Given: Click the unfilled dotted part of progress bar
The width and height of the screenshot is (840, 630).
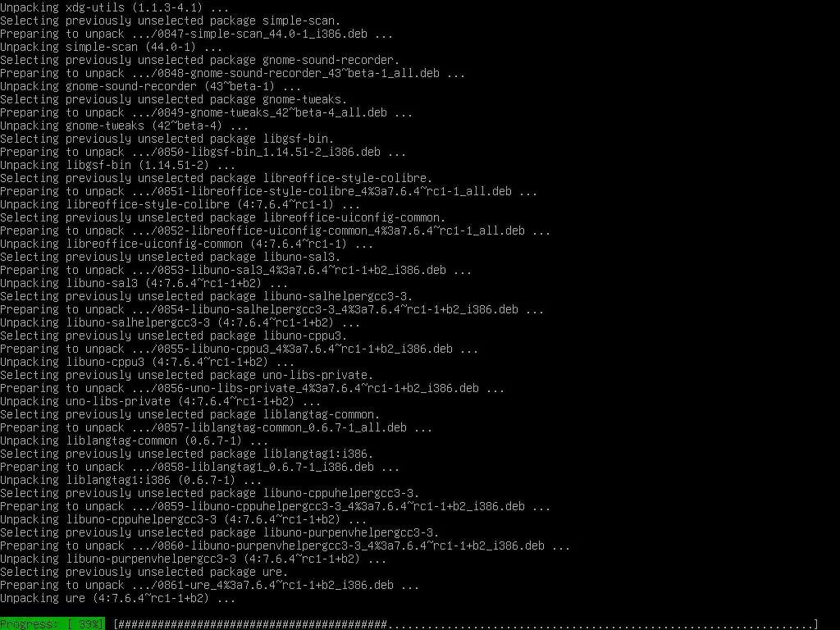Looking at the screenshot, I should [x=600, y=624].
